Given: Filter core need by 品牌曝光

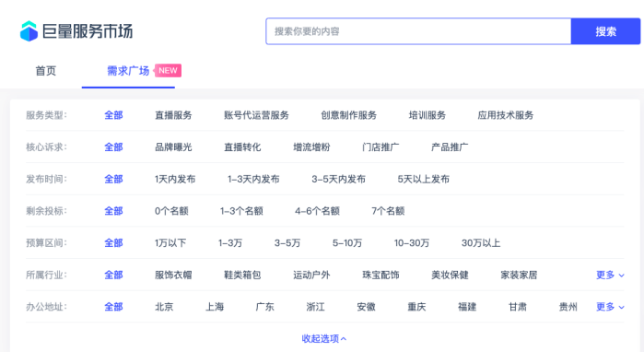Looking at the screenshot, I should (x=173, y=147).
